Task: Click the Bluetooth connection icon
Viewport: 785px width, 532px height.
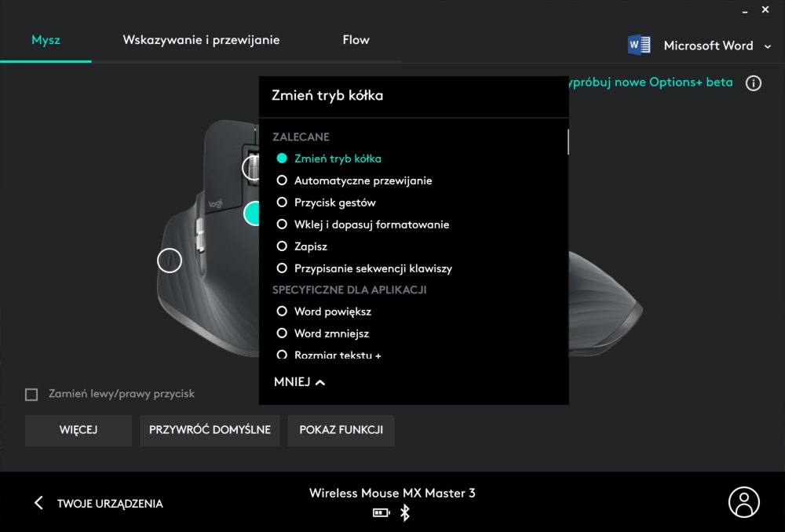Action: (x=405, y=512)
